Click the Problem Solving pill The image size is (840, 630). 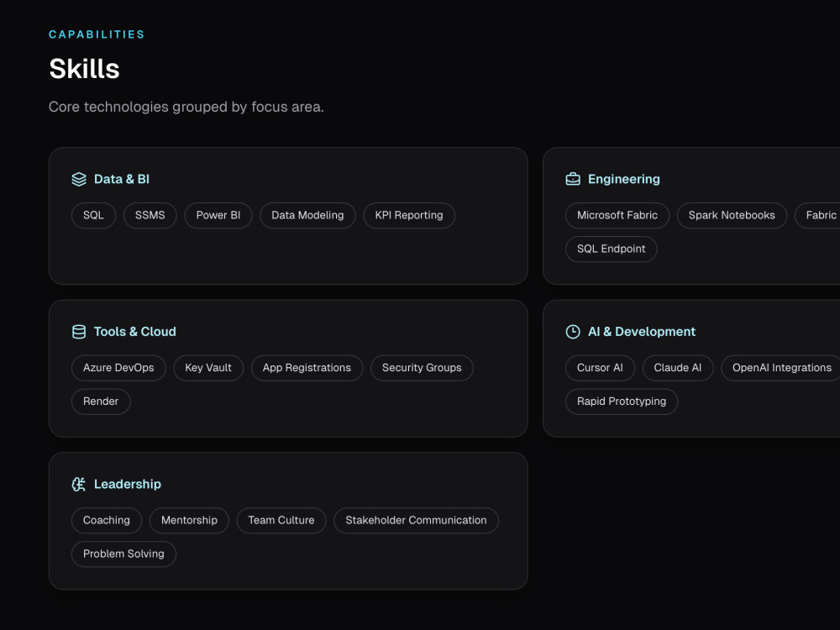point(123,554)
